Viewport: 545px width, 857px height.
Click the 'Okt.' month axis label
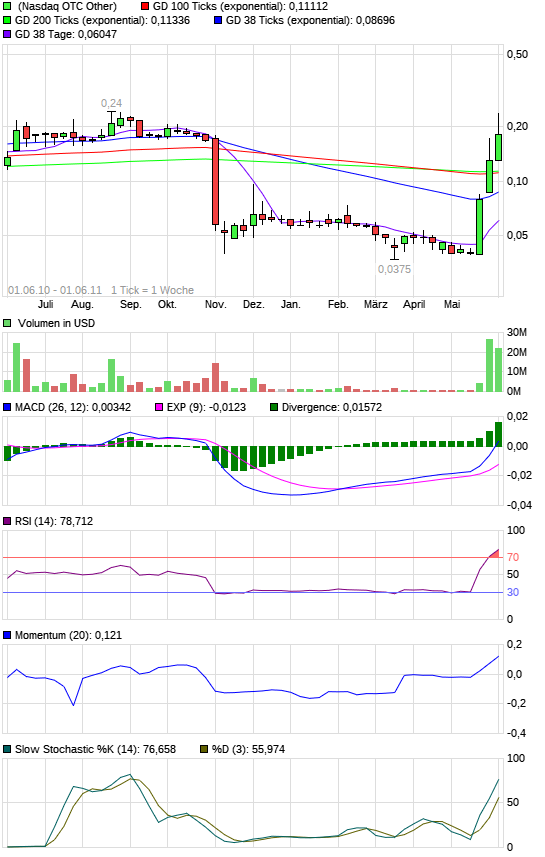(x=167, y=304)
